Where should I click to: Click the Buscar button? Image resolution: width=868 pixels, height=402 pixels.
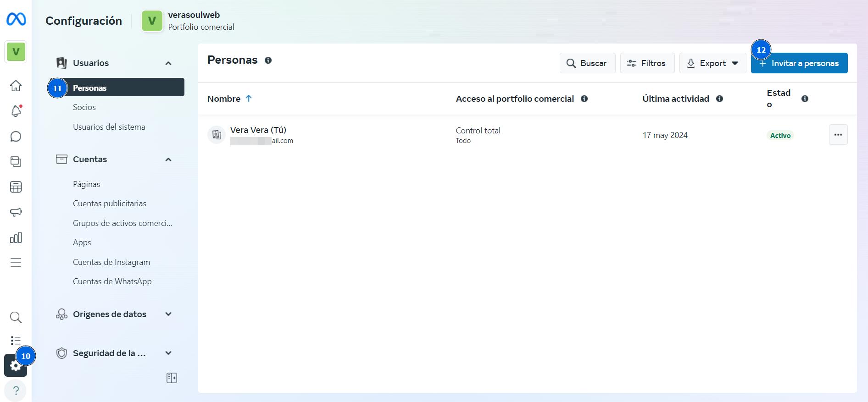point(587,63)
